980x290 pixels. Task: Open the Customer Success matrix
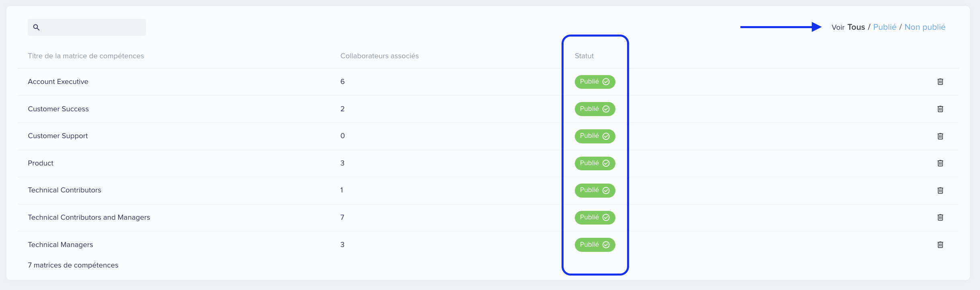point(58,109)
